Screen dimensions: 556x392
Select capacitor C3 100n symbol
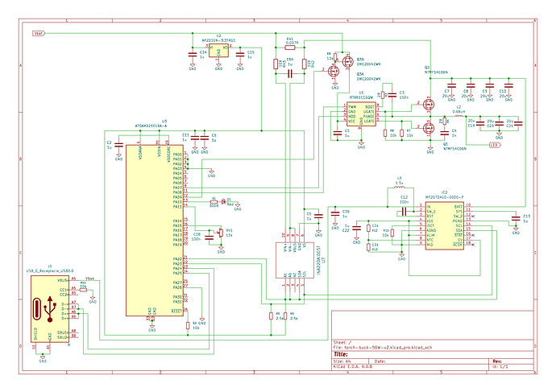(392, 95)
